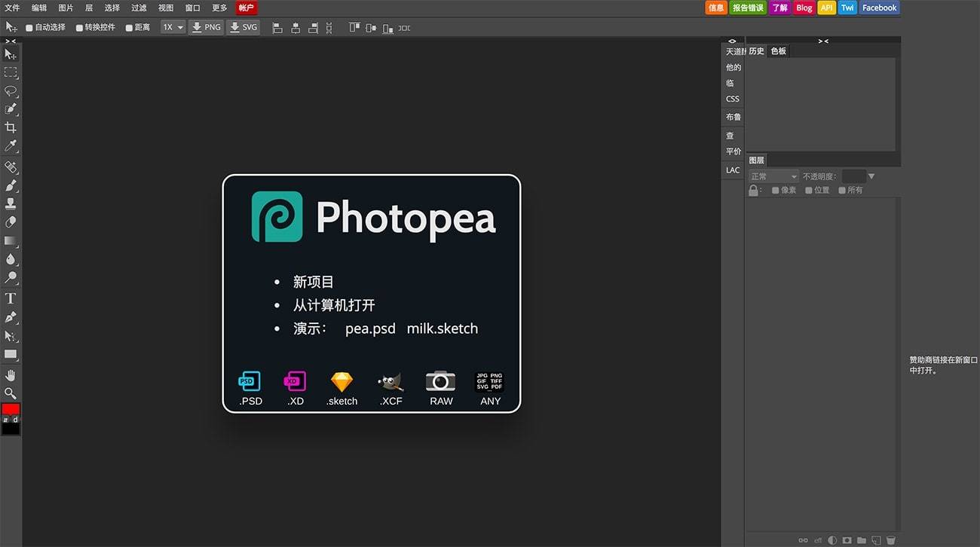Click 新项目 to create a project
980x547 pixels.
point(314,282)
